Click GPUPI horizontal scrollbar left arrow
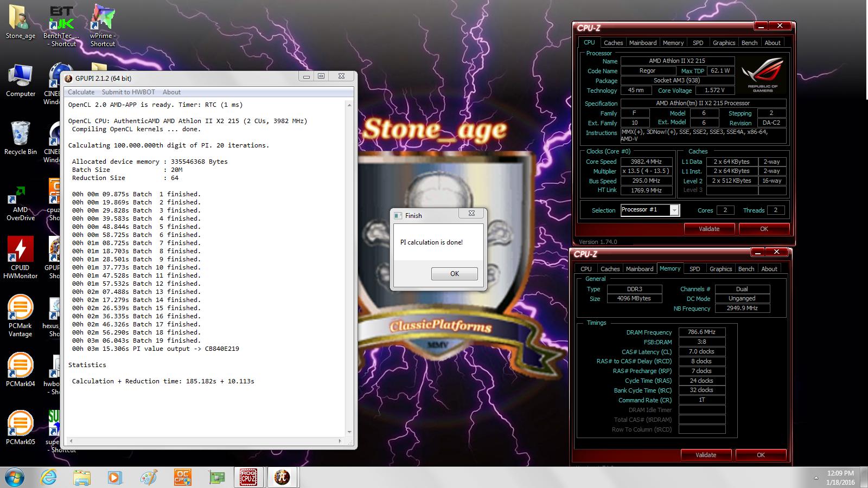 coord(71,441)
